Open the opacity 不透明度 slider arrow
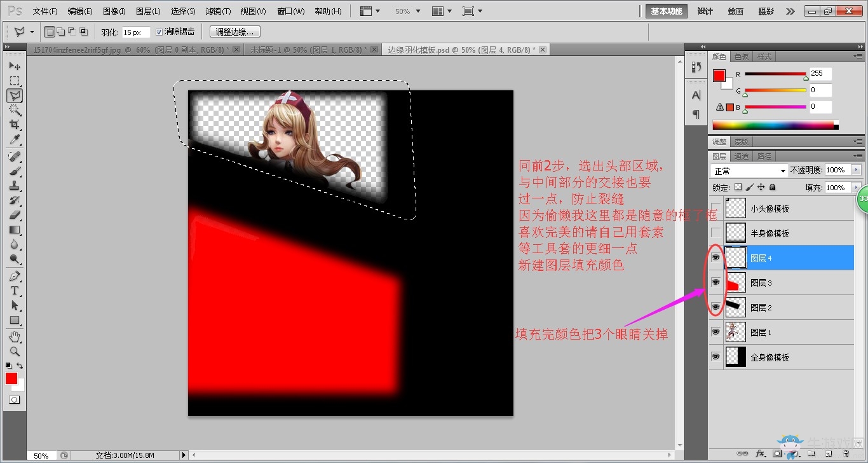This screenshot has width=868, height=463. (x=857, y=170)
